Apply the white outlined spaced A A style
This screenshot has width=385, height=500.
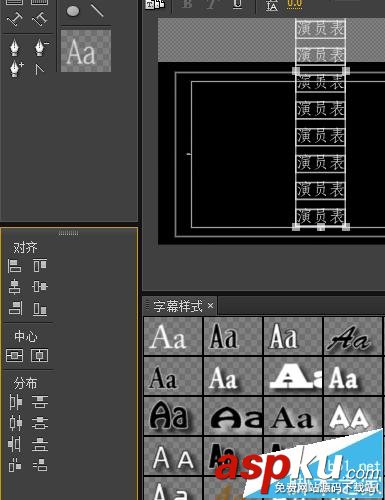click(173, 456)
